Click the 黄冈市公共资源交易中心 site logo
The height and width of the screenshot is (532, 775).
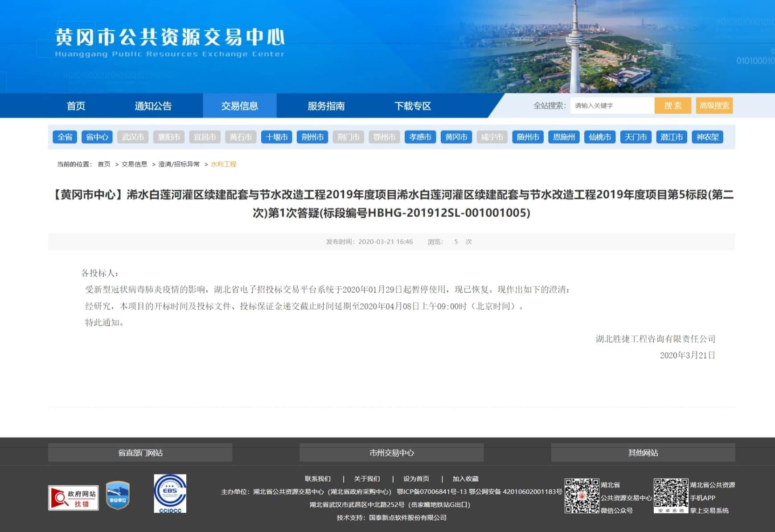[169, 42]
